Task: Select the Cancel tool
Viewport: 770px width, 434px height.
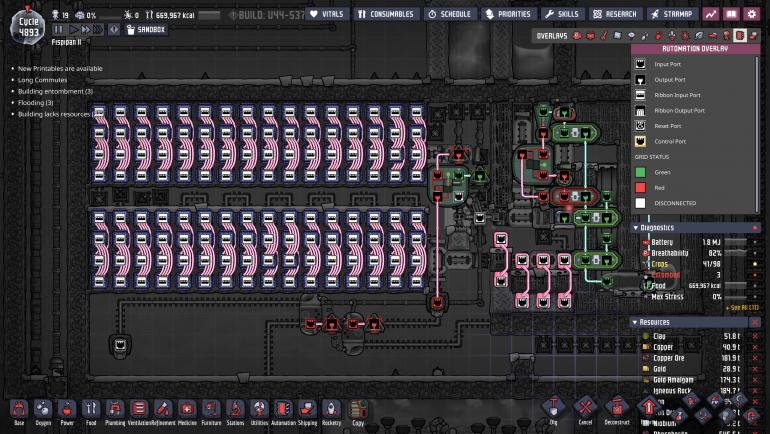Action: [x=585, y=409]
